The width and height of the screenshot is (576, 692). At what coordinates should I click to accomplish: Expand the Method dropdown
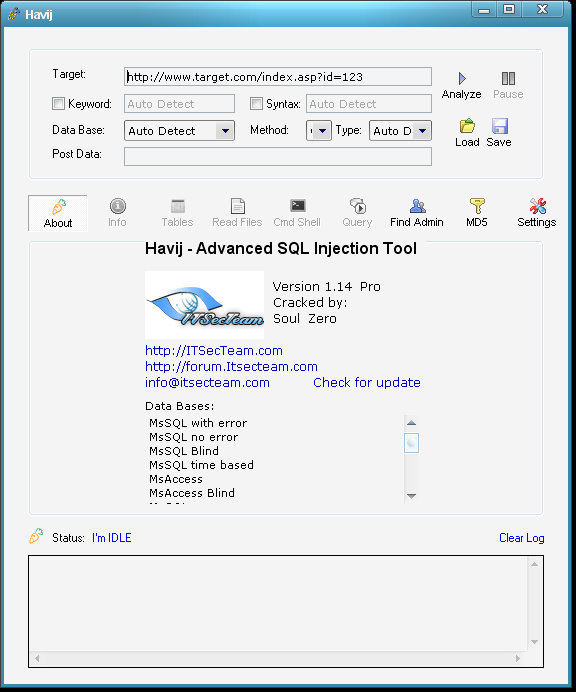(322, 131)
